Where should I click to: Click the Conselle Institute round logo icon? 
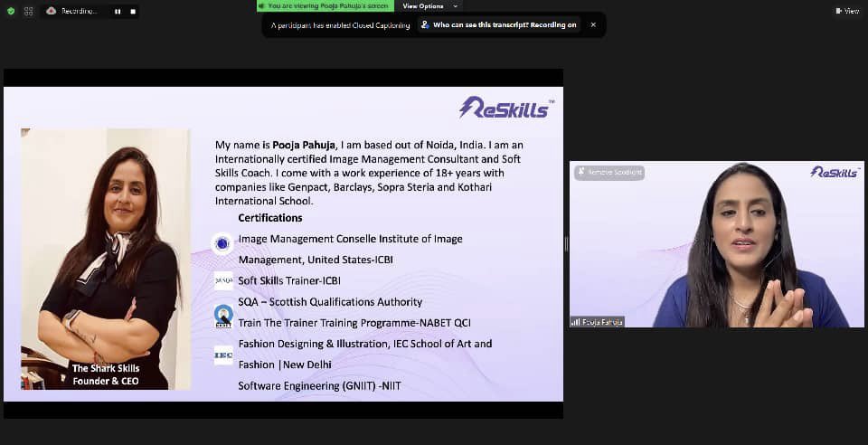(222, 243)
